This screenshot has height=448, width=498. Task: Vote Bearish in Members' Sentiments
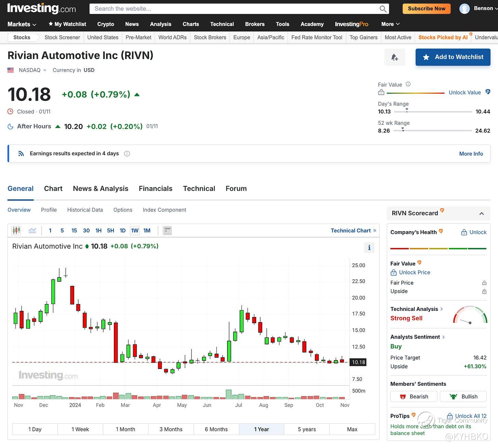point(414,396)
